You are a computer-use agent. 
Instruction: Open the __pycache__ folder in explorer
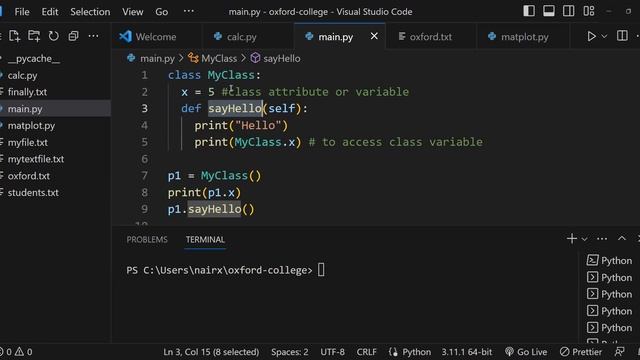point(55,59)
